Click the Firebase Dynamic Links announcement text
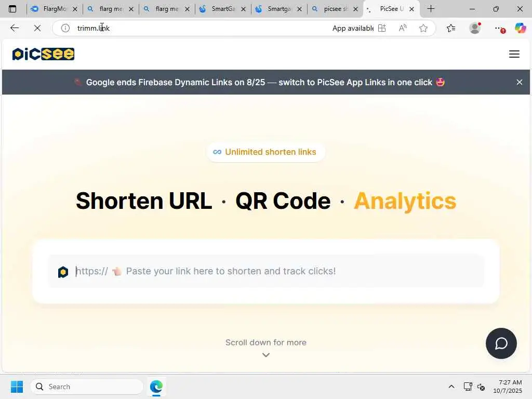Screen dimensions: 532x399 point(259,83)
